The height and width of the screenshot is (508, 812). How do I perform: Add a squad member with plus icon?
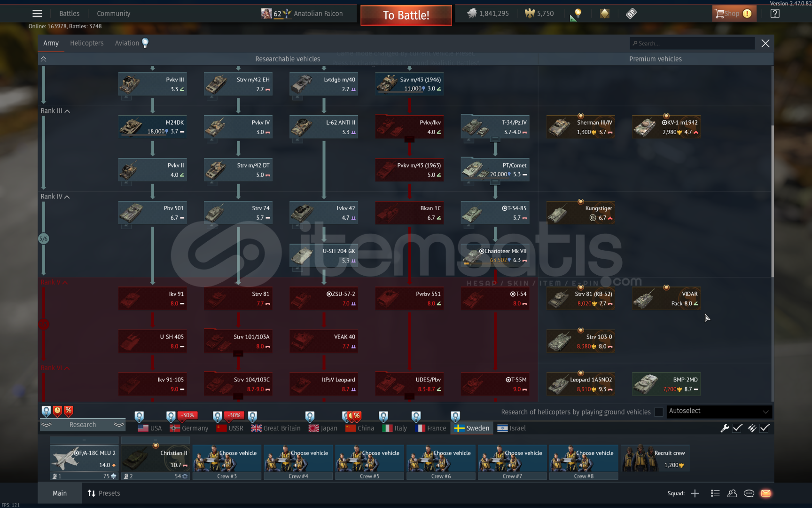click(x=695, y=493)
